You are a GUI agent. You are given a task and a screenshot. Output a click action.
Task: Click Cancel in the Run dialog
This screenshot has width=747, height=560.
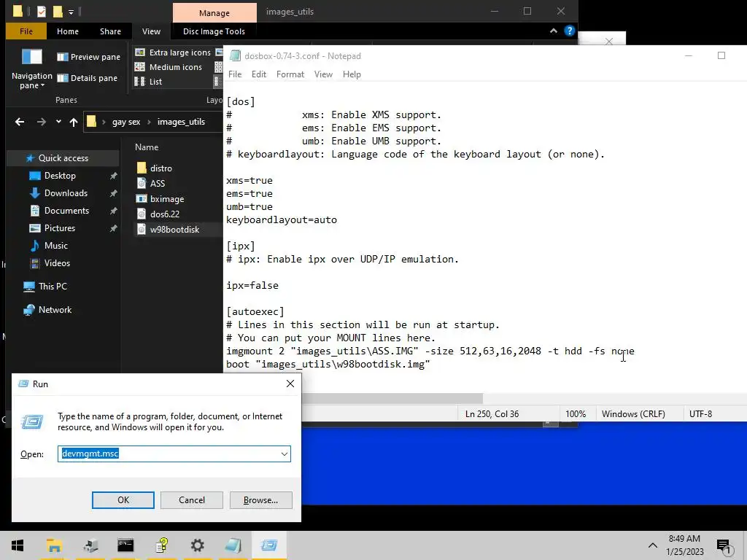(x=192, y=500)
